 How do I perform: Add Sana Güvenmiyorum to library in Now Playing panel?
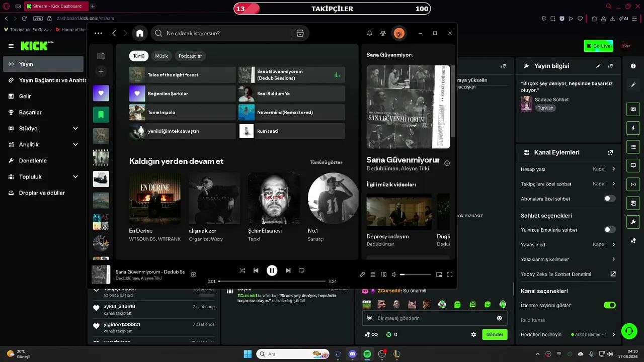point(447,163)
